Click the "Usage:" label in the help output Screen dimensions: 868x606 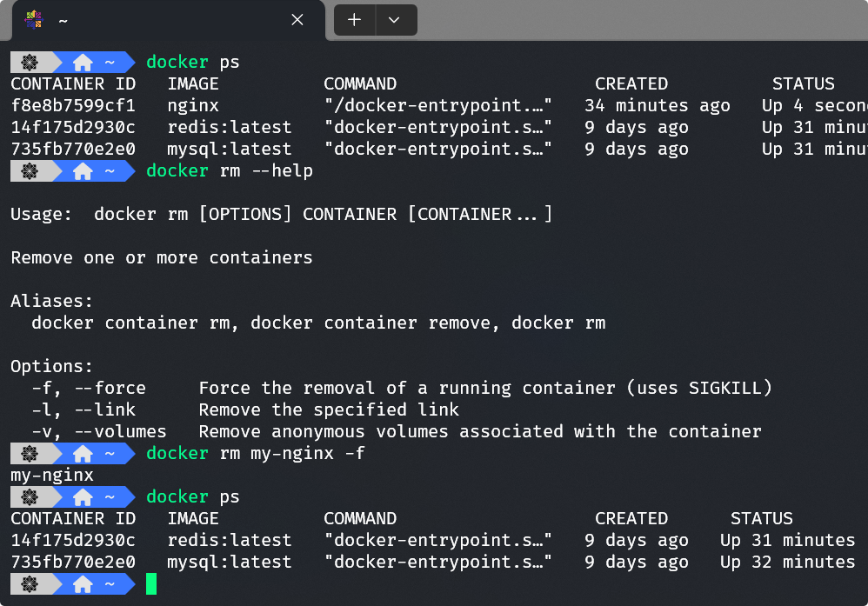(x=42, y=215)
